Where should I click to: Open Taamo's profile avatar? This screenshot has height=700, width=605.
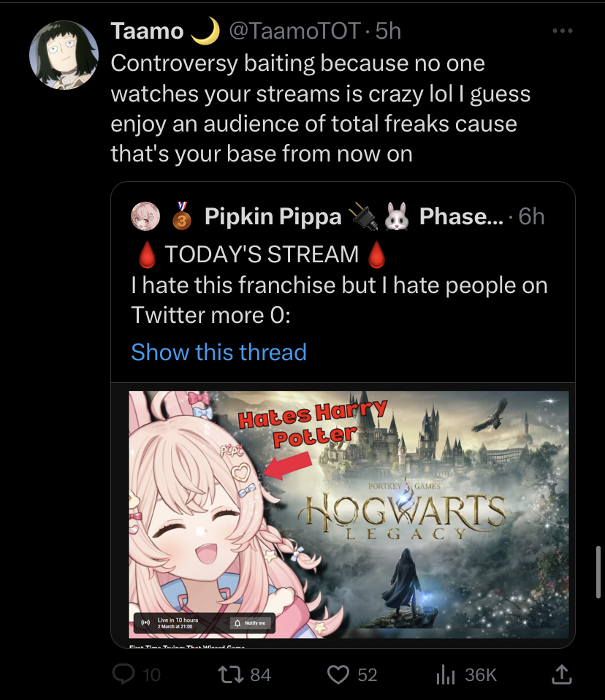(x=64, y=55)
